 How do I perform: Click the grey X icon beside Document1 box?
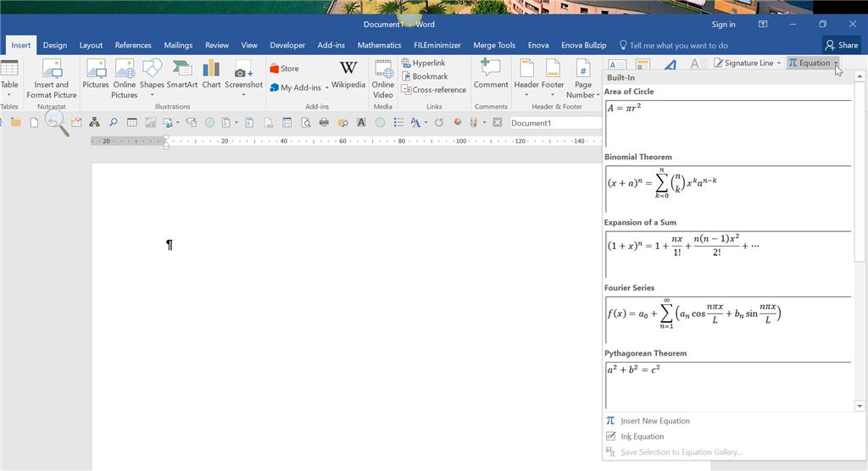coord(497,123)
